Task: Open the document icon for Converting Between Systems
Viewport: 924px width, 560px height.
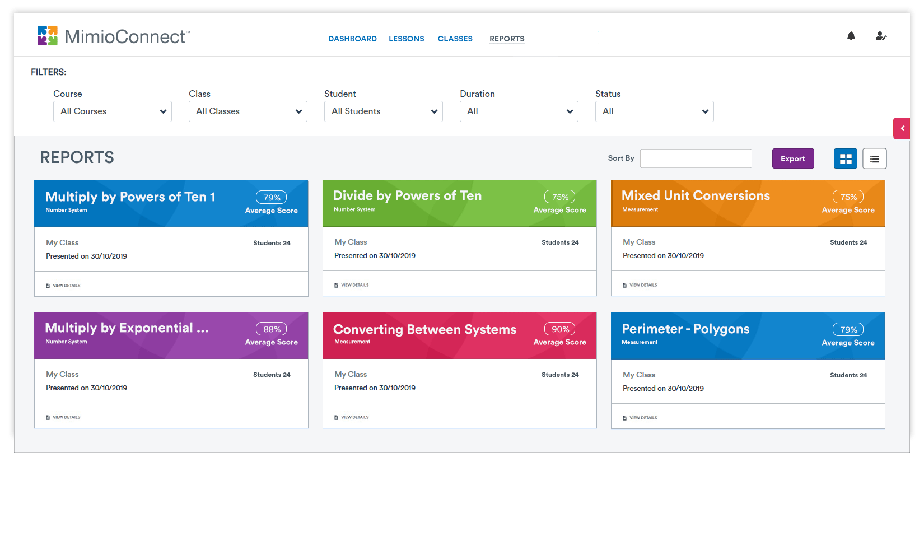Action: coord(336,417)
